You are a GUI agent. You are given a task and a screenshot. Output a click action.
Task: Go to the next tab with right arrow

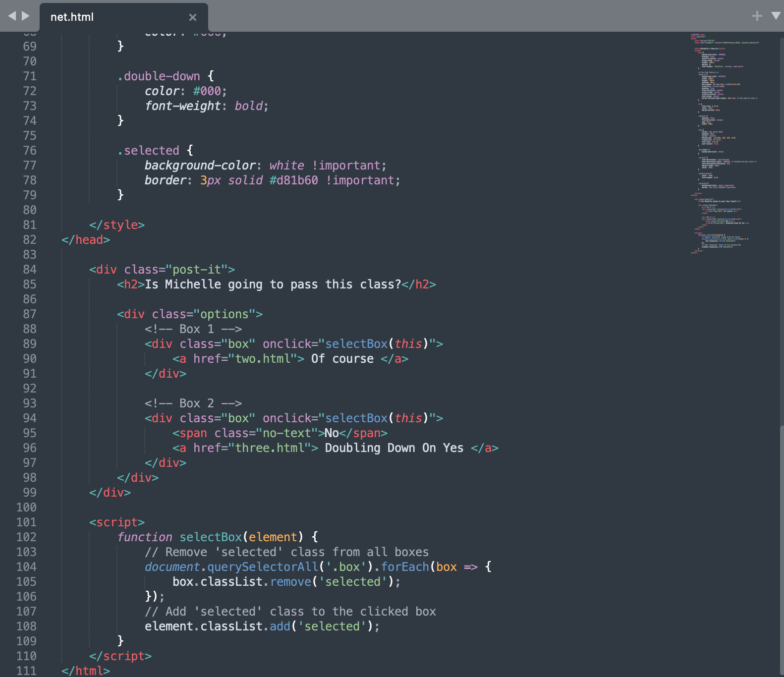coord(26,16)
